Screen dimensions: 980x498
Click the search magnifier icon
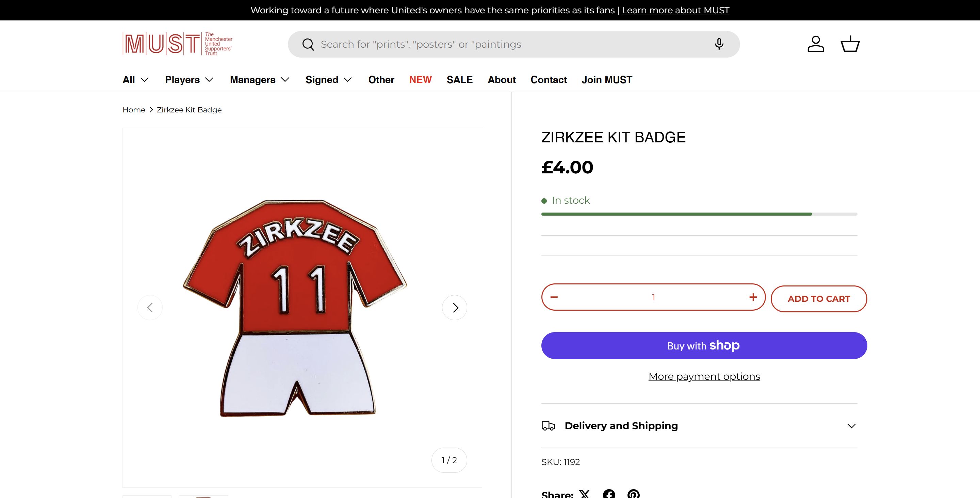[308, 45]
